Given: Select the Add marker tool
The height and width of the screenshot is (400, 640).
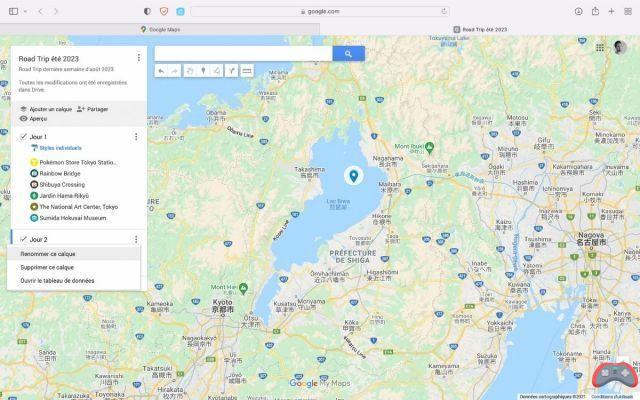Looking at the screenshot, I should tap(203, 71).
